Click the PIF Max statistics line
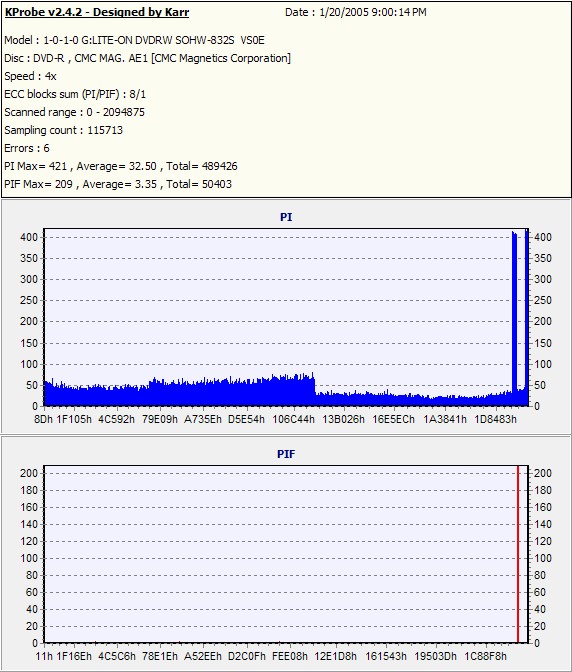Viewport: 572px width, 672px height. (x=118, y=184)
